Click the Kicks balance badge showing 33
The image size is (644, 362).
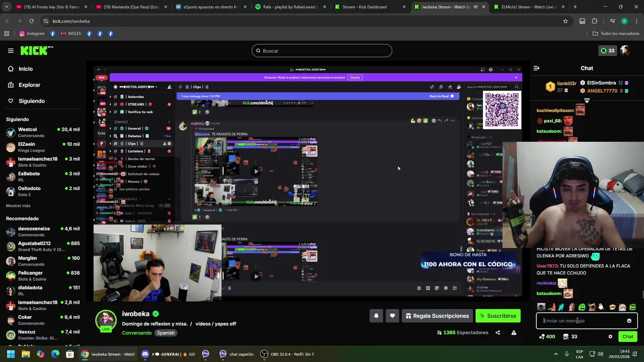click(607, 51)
